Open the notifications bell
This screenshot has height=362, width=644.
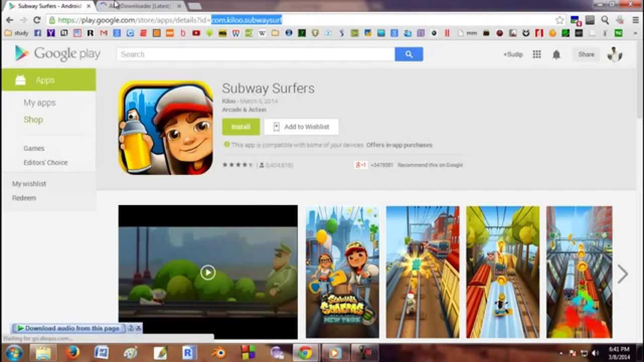coord(556,54)
